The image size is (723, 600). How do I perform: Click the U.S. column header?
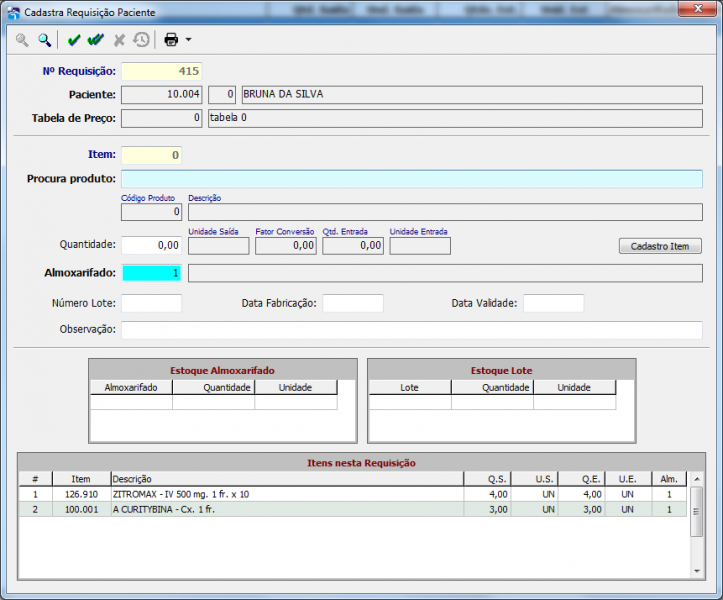pyautogui.click(x=535, y=479)
